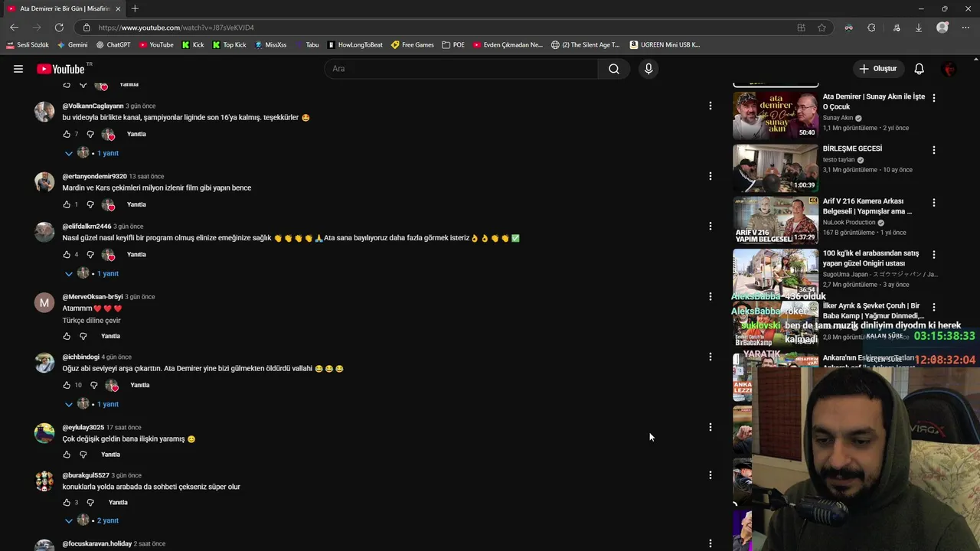
Task: Open the browser application hamburger menu
Action: pos(965,28)
